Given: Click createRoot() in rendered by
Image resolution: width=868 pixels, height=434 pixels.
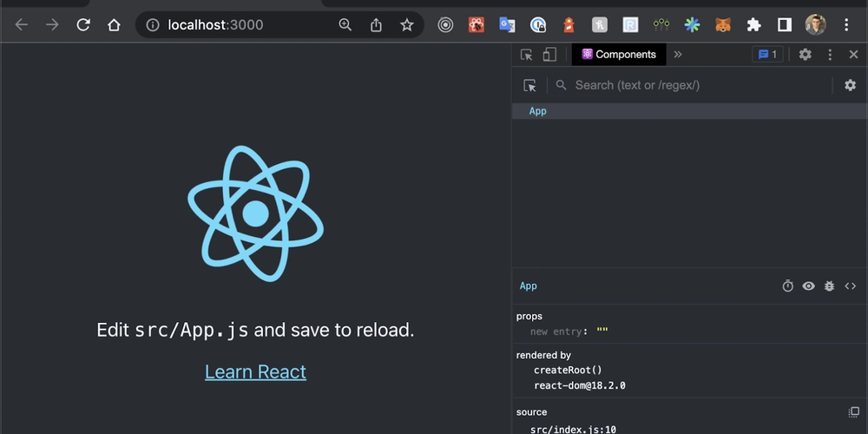Looking at the screenshot, I should coord(568,370).
